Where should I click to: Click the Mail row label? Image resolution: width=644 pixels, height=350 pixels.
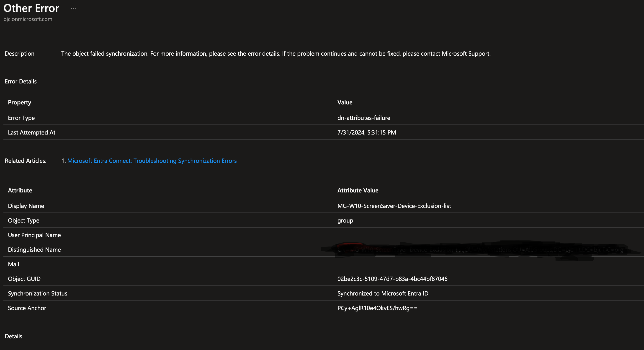[13, 264]
